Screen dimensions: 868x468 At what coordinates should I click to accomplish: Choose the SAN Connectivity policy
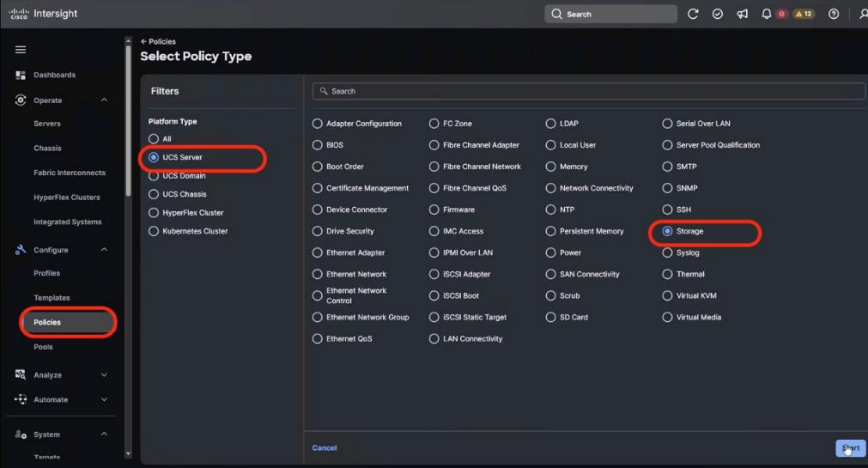pos(550,274)
